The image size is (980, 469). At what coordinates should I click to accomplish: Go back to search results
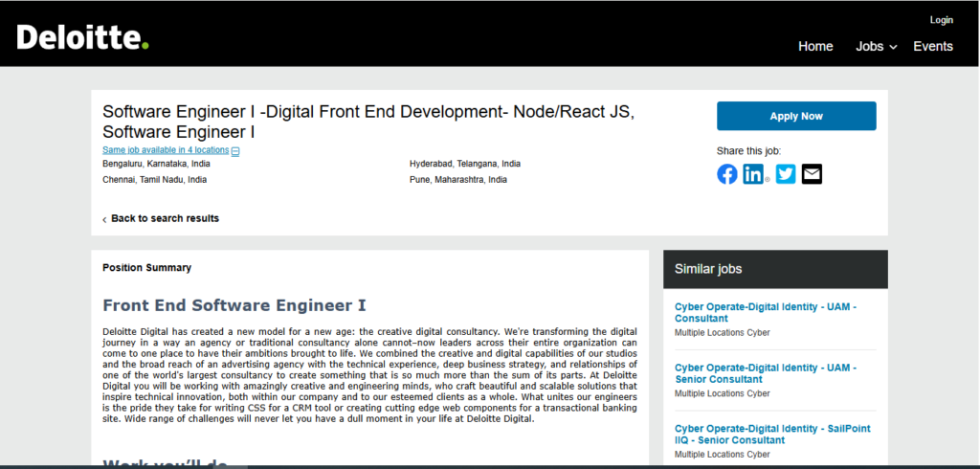(x=165, y=218)
